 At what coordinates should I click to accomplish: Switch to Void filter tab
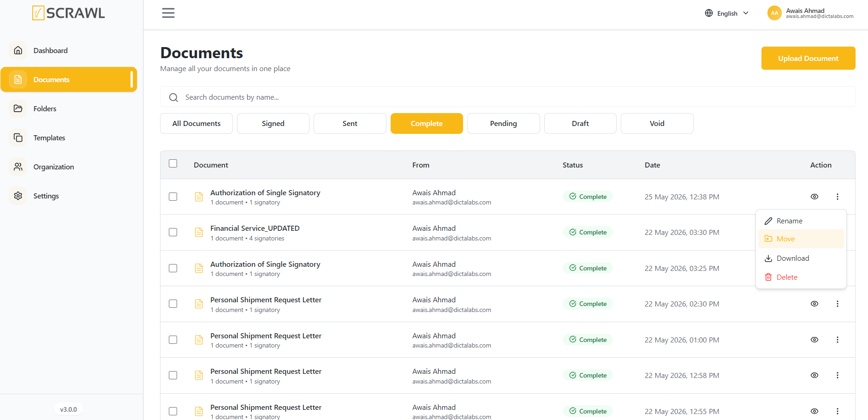pyautogui.click(x=657, y=124)
